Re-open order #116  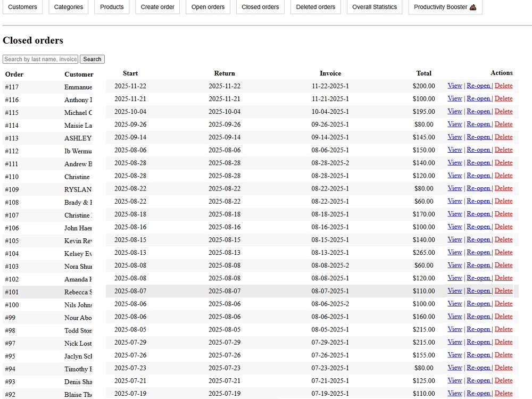point(479,98)
